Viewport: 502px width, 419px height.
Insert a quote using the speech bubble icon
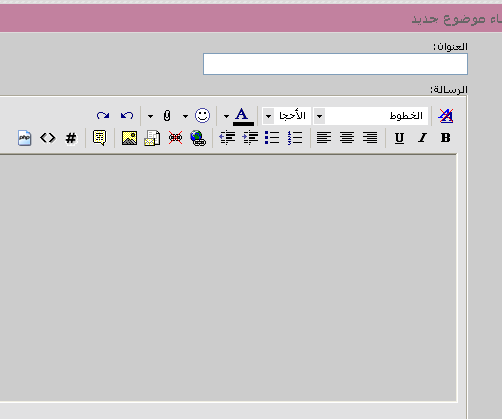(x=99, y=138)
